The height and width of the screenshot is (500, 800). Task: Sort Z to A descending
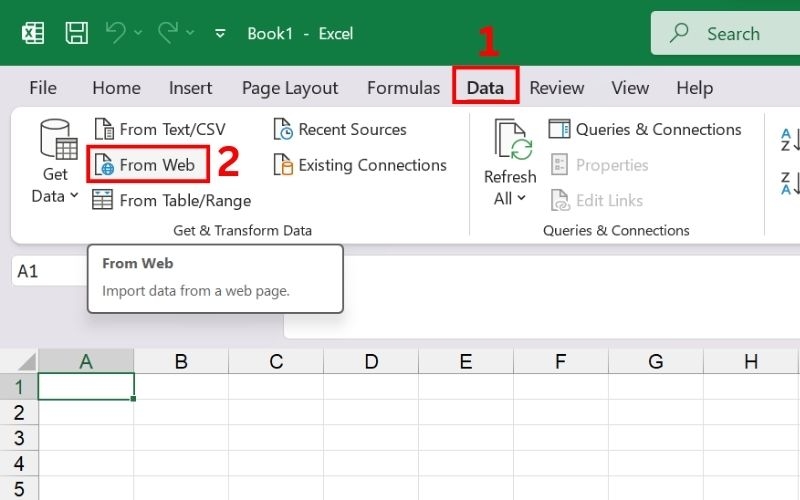790,184
